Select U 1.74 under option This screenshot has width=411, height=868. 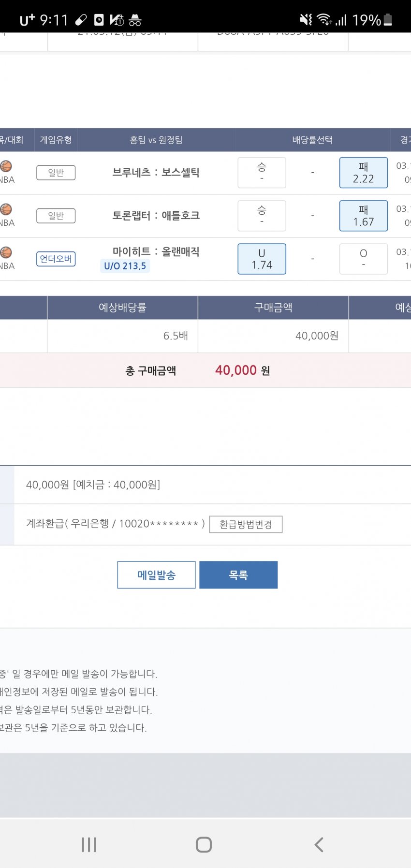pos(262,259)
